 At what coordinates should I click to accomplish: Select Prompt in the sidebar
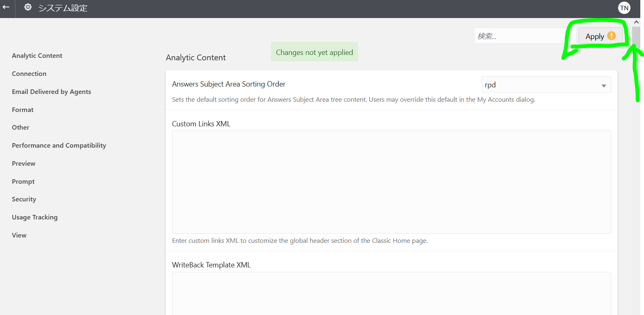pyautogui.click(x=23, y=182)
